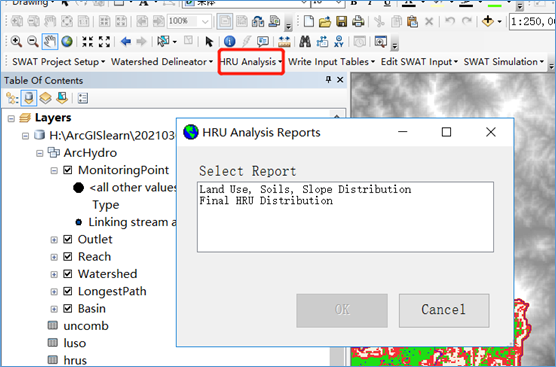This screenshot has height=367, width=556.
Task: Select the Zoom In tool
Action: [16, 42]
